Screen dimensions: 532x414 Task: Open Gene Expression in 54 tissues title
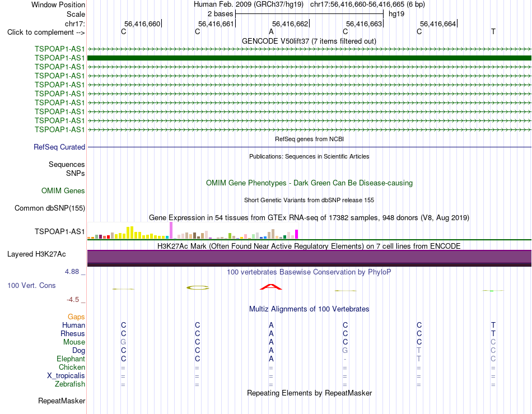coord(309,217)
